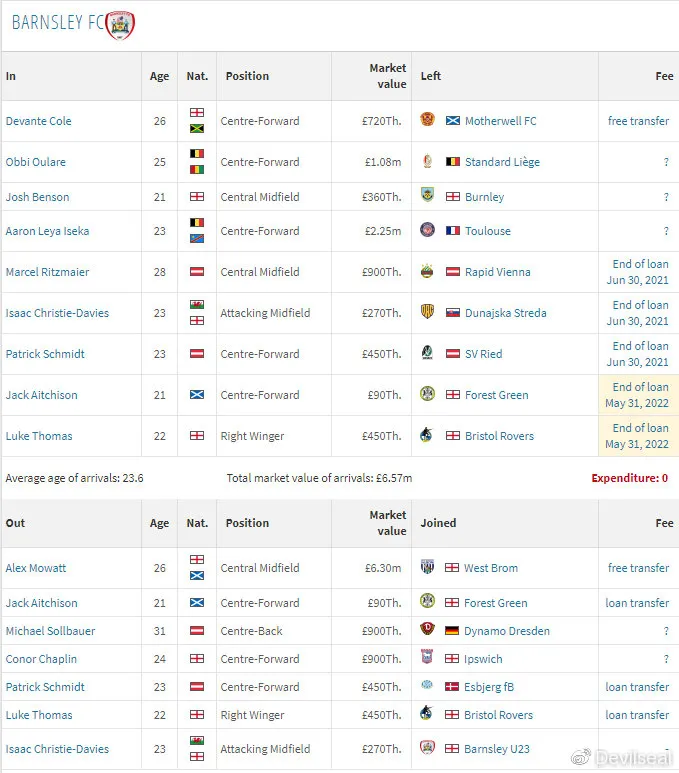Click loan transfer fee for Esbjerg fB
This screenshot has height=773, width=679.
click(637, 687)
